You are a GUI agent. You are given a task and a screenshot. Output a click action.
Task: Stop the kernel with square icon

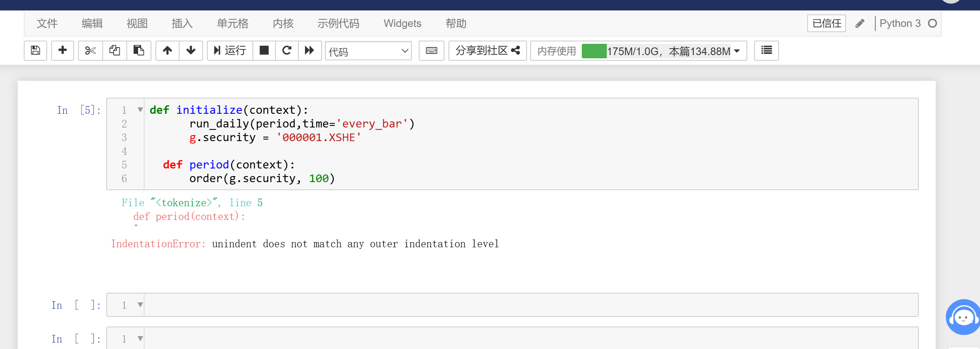[264, 51]
